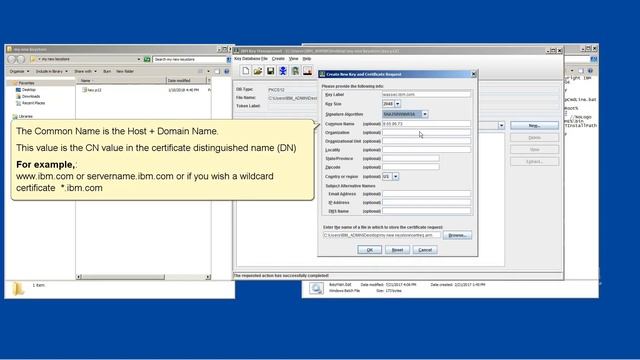Open the Key Size dropdown
Viewport: 640px width, 360px height.
pyautogui.click(x=397, y=104)
